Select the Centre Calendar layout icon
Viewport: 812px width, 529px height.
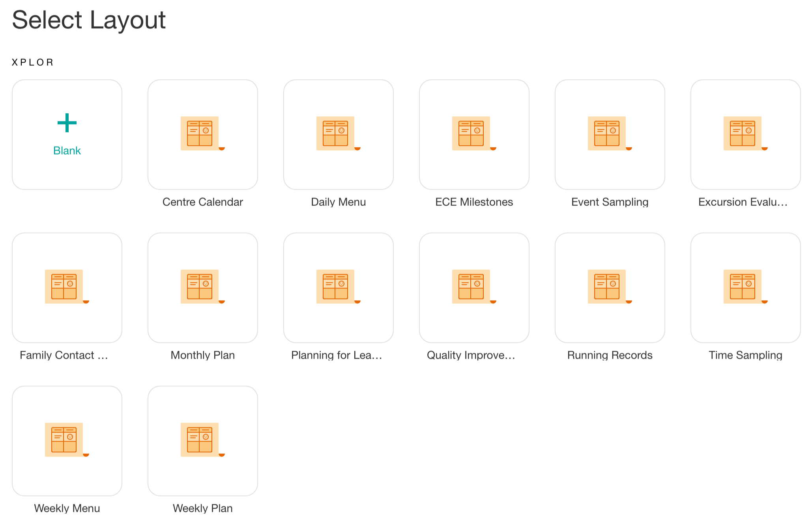(x=202, y=133)
